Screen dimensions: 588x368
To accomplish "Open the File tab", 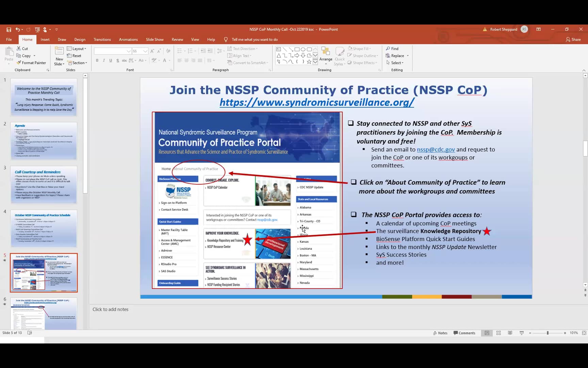I will (9, 40).
